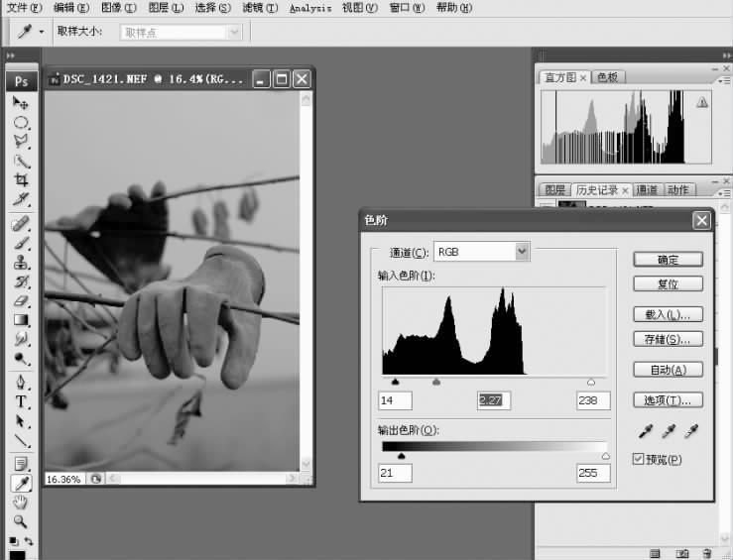Screen dimensions: 733x560
Task: Switch to the 图层 (Layers) panel tab
Action: pos(554,190)
